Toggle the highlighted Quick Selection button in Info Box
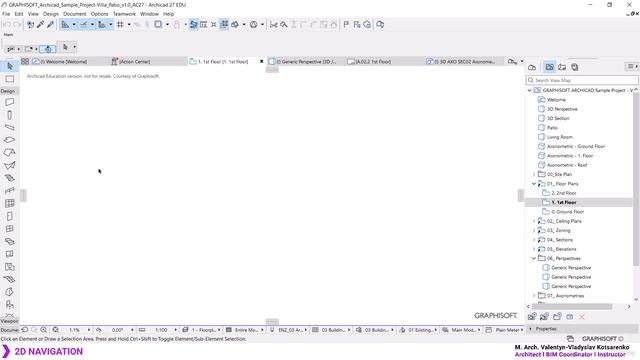 coord(48,49)
